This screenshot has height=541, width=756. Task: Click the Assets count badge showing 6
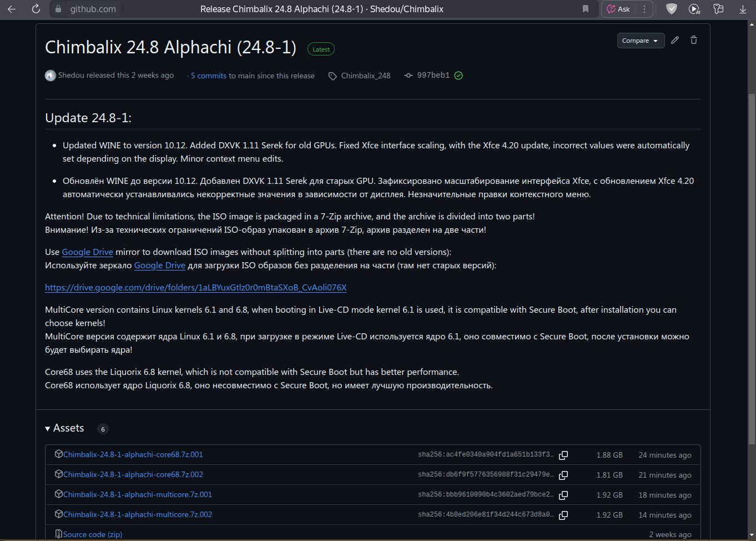pos(103,429)
